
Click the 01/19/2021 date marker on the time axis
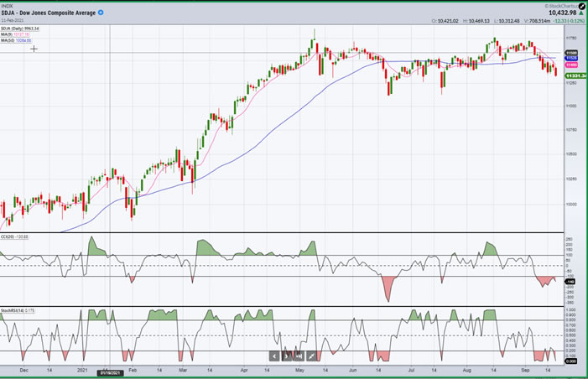[x=111, y=371]
